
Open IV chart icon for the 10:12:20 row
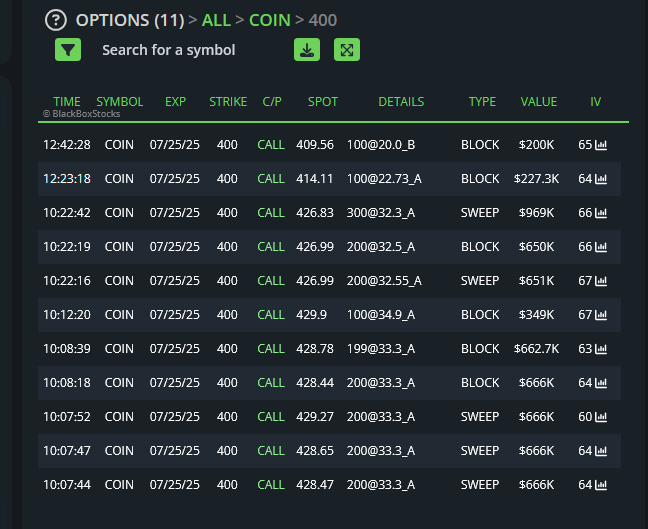601,315
